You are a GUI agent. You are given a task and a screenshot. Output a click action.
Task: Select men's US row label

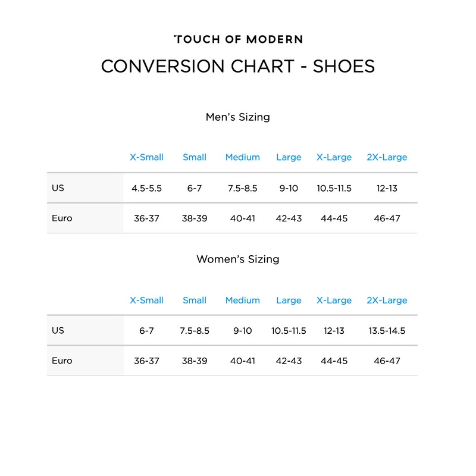[x=58, y=188]
